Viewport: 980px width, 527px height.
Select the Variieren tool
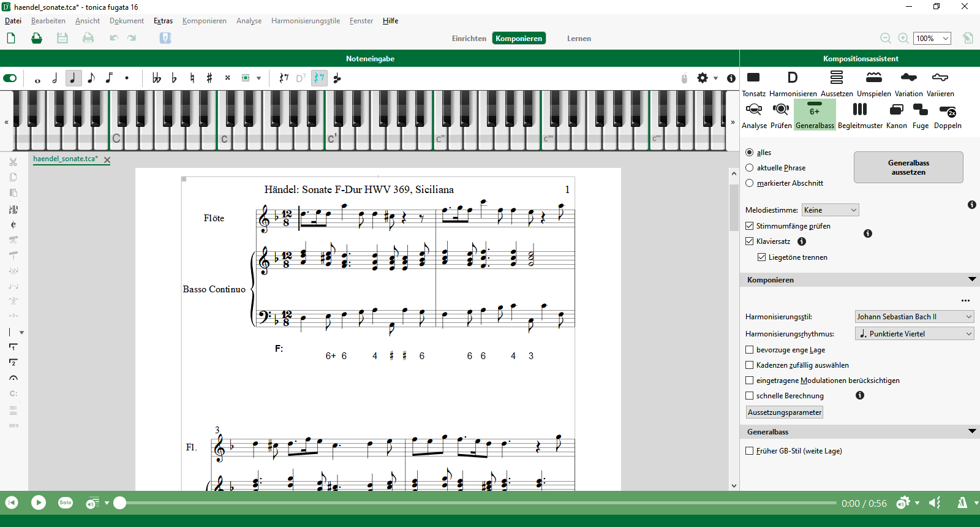940,84
